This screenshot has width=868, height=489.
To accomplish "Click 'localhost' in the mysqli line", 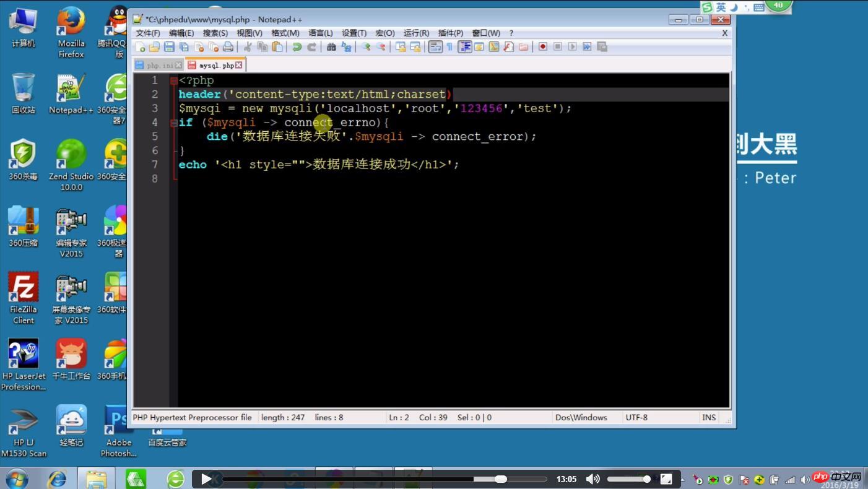I will pyautogui.click(x=359, y=108).
